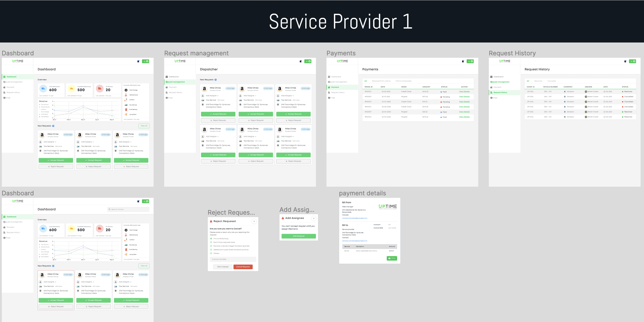
Task: Select "Don't have required tools" radio option
Action: [x=211, y=242]
